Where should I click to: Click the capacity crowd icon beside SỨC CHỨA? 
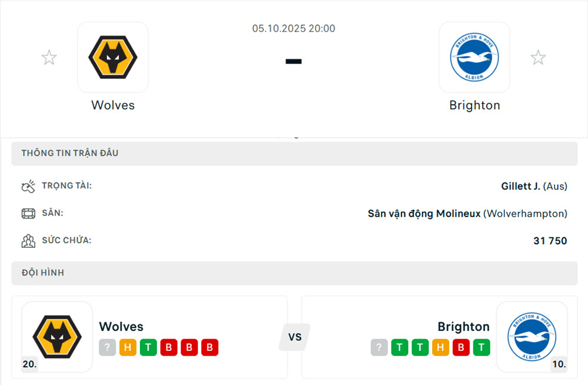pos(28,240)
